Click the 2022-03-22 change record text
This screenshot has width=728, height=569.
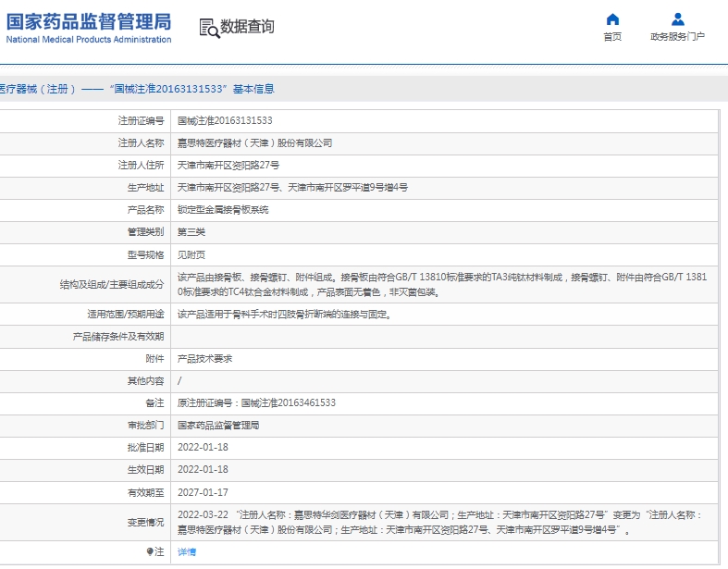[x=440, y=523]
